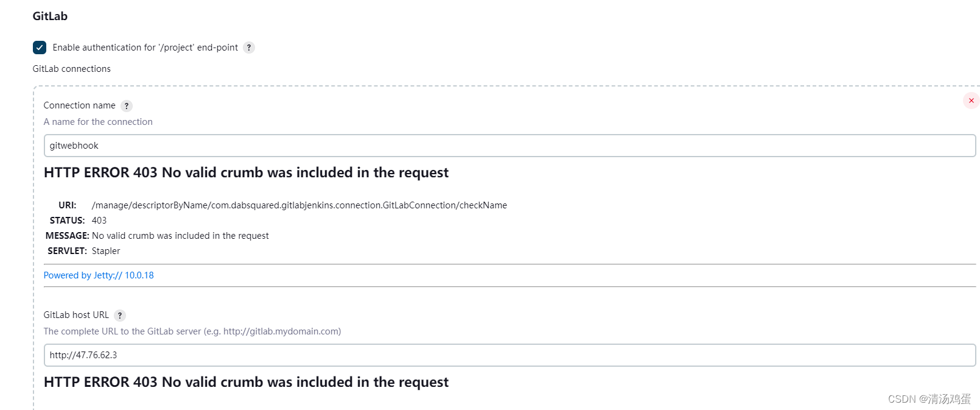The width and height of the screenshot is (980, 410).
Task: Click the checkName URI path text
Action: pos(299,205)
